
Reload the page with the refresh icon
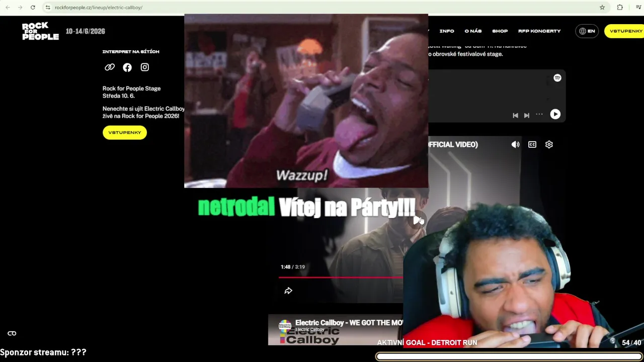pyautogui.click(x=33, y=8)
